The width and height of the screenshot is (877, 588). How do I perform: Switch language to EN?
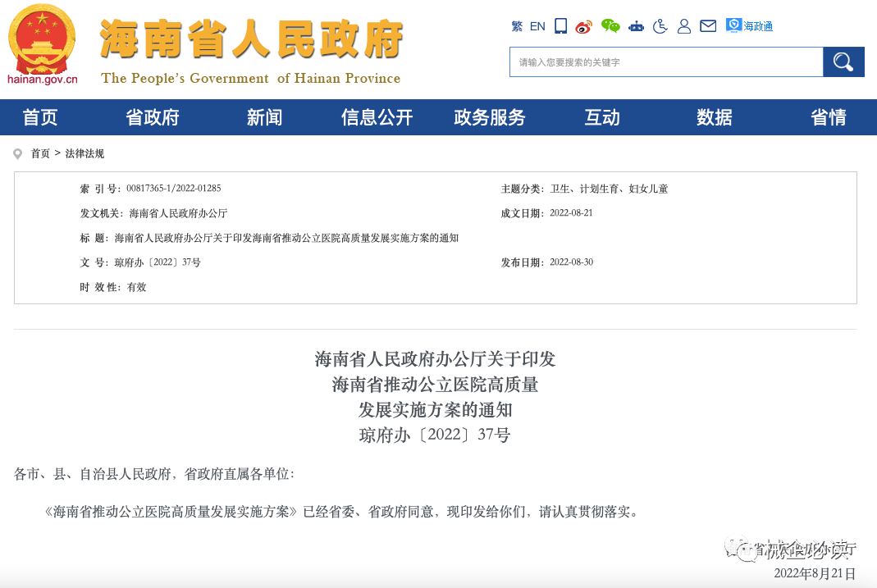(x=537, y=26)
